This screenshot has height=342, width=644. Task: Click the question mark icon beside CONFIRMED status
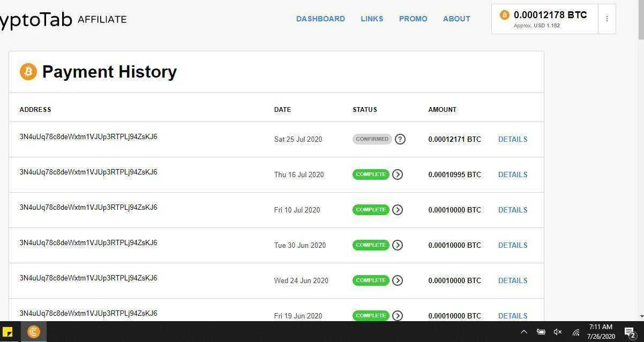[400, 139]
